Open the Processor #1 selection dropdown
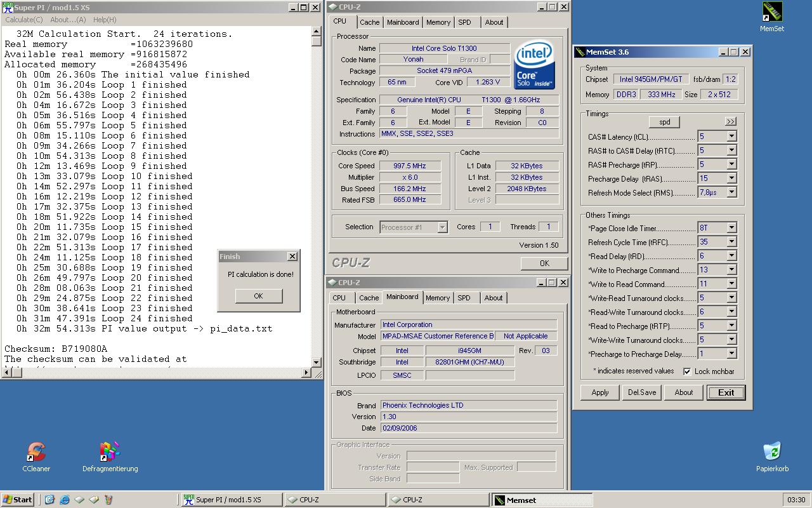Viewport: 812px width, 508px height. 442,227
